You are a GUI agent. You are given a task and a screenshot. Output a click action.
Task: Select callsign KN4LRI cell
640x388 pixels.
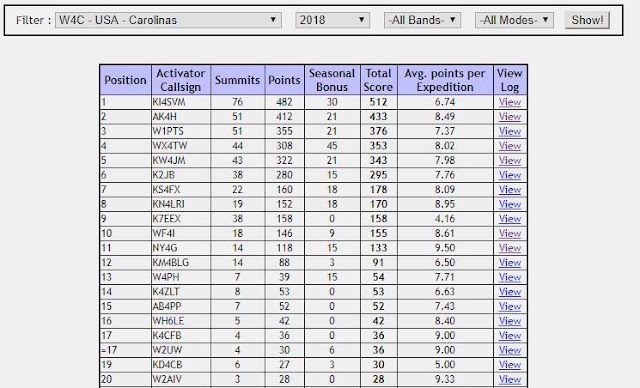(x=181, y=204)
